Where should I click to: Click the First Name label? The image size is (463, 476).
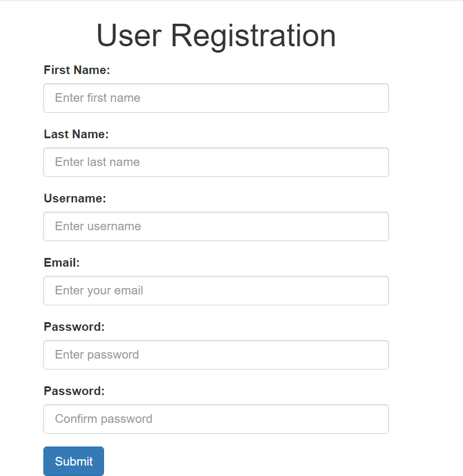coord(76,70)
